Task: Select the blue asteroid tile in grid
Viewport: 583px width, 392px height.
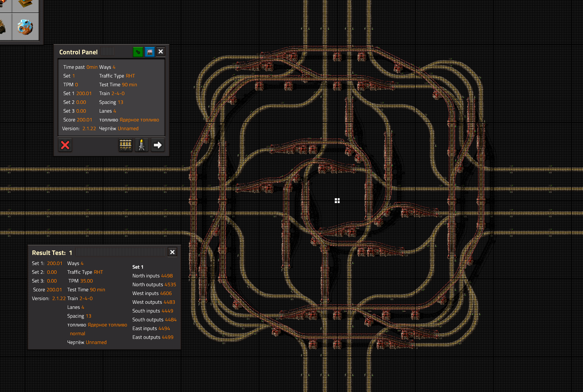Action: [25, 27]
